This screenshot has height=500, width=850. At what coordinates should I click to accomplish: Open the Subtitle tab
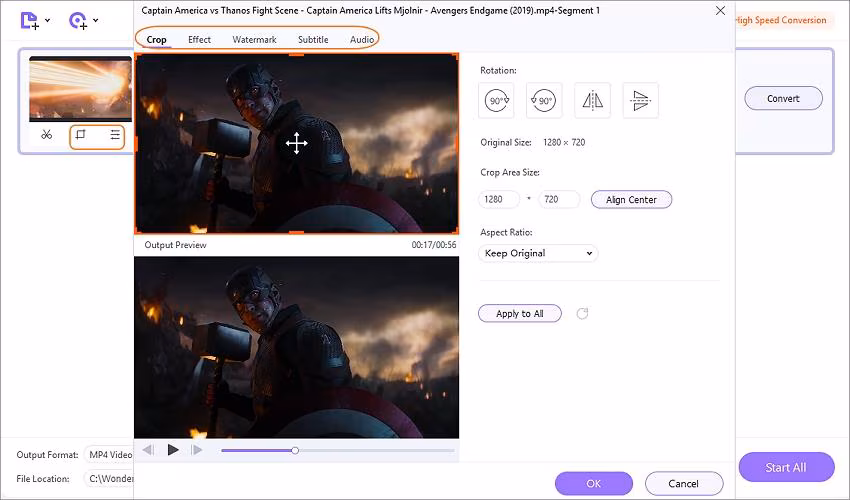click(x=313, y=40)
